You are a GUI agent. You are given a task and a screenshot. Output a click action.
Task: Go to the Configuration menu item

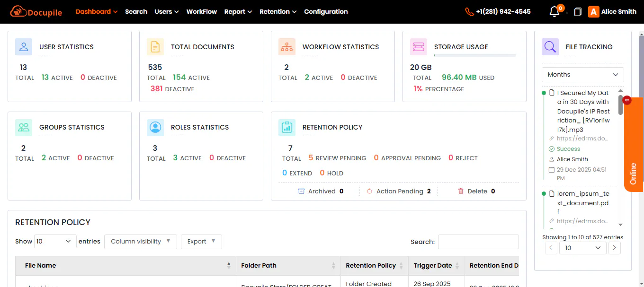[x=326, y=11]
